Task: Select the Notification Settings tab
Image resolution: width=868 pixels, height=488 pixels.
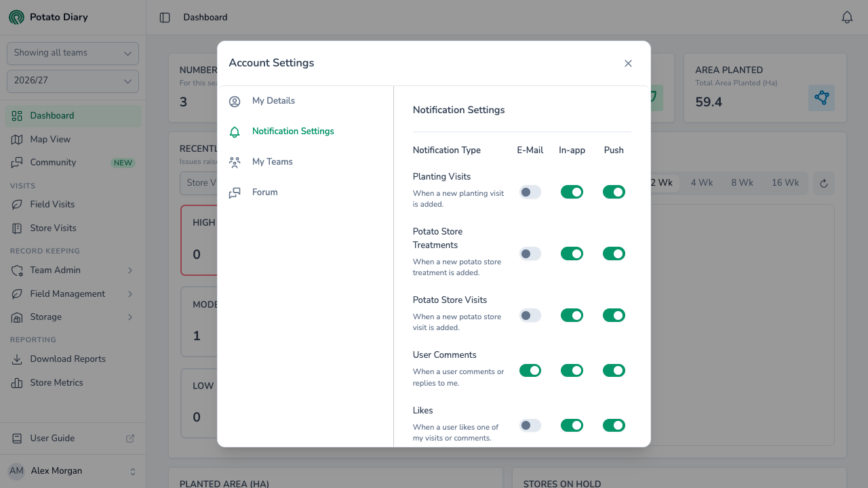Action: click(x=305, y=131)
